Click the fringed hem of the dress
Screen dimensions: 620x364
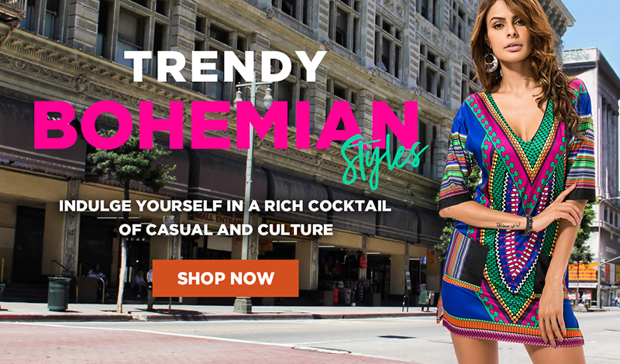(512, 334)
